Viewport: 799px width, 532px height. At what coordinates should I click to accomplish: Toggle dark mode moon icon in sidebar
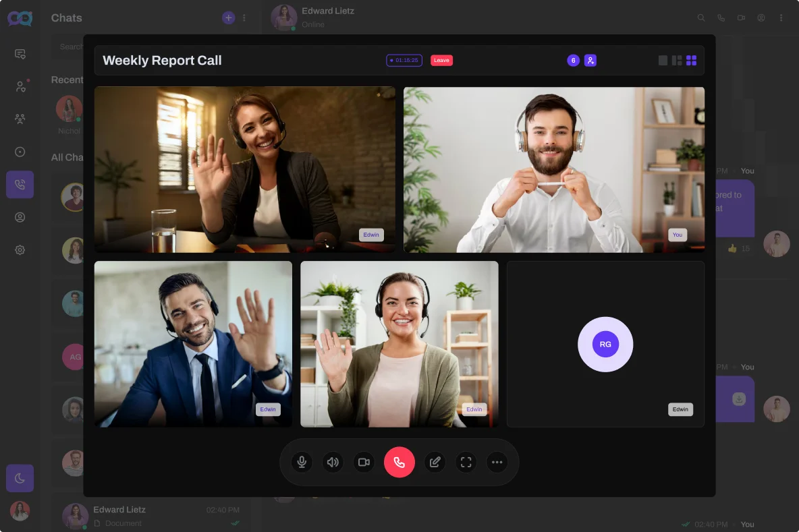click(20, 478)
